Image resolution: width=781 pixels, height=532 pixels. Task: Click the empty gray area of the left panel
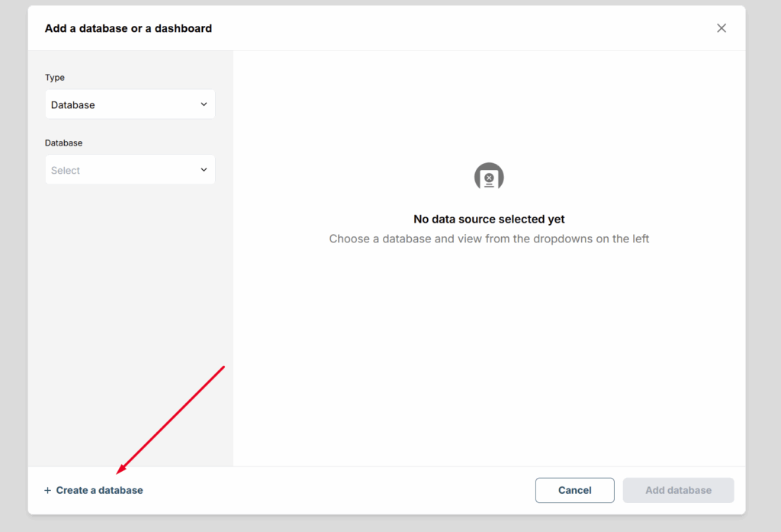click(x=130, y=305)
